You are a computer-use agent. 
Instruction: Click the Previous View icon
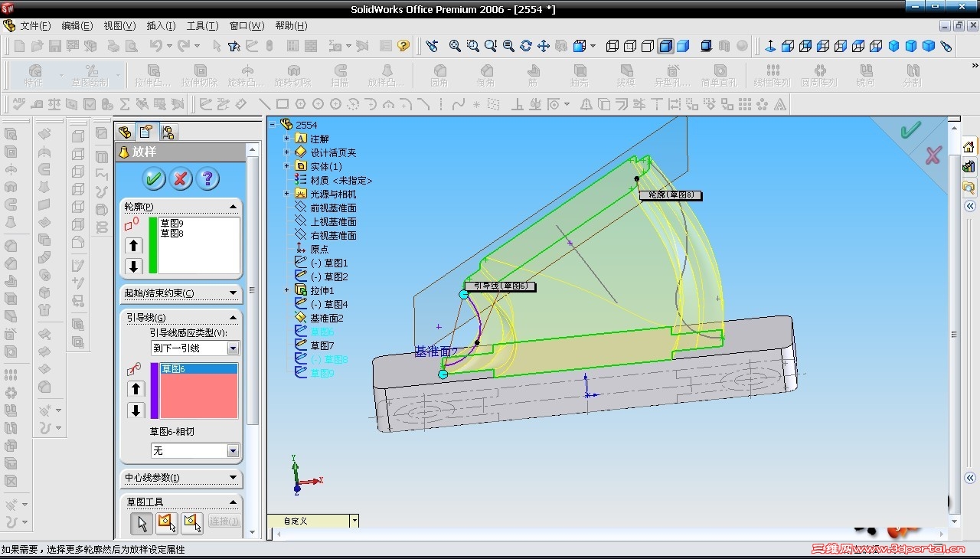pos(433,46)
